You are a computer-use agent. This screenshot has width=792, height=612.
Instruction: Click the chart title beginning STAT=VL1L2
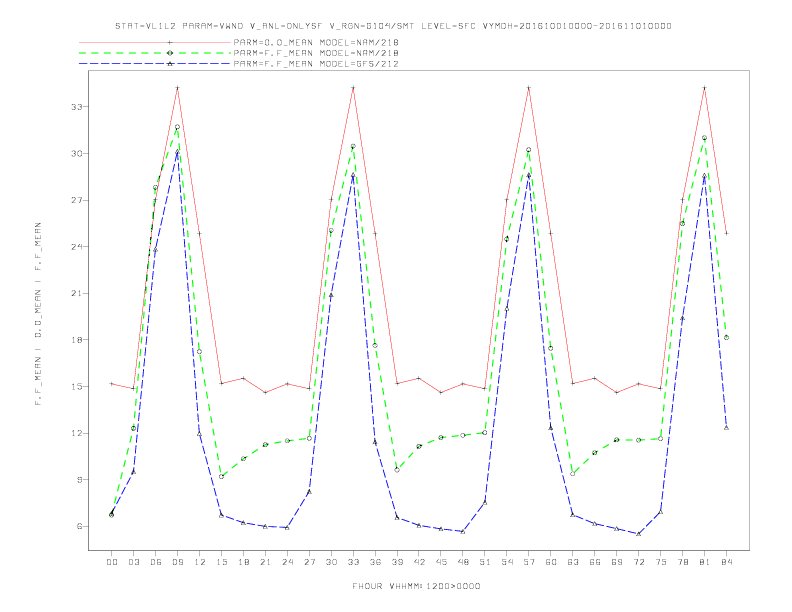point(393,26)
